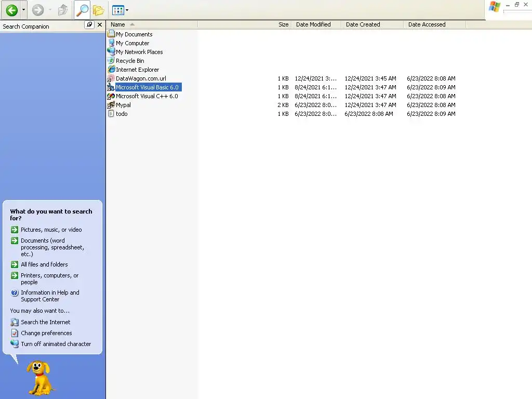
Task: Toggle the Folders toolbar button
Action: (98, 10)
